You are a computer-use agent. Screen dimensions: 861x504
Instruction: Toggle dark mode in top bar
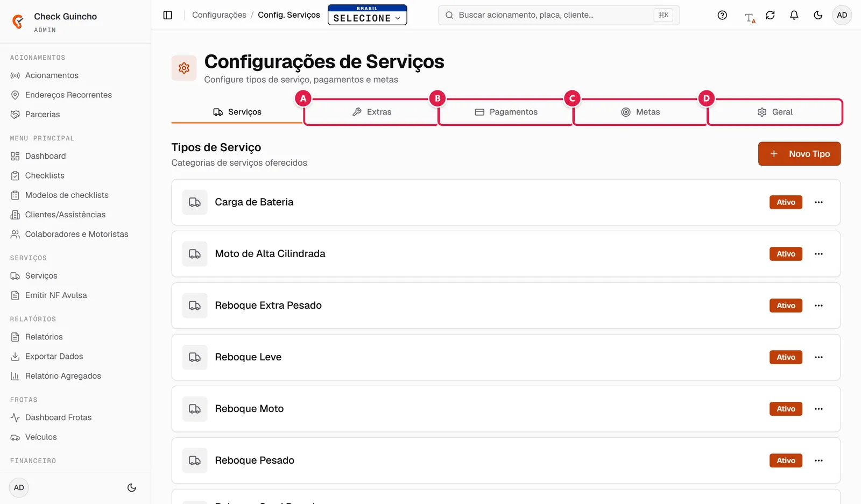click(x=818, y=15)
